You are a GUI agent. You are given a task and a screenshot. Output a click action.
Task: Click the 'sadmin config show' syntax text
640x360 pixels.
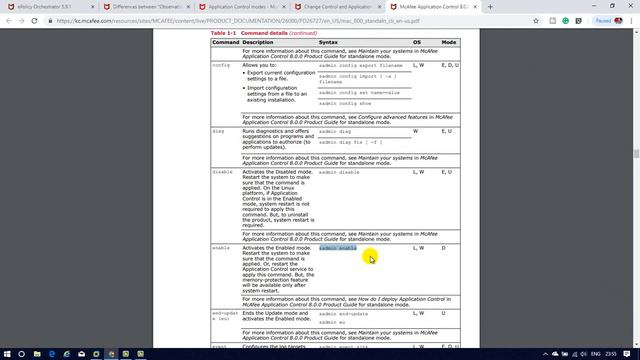point(345,104)
